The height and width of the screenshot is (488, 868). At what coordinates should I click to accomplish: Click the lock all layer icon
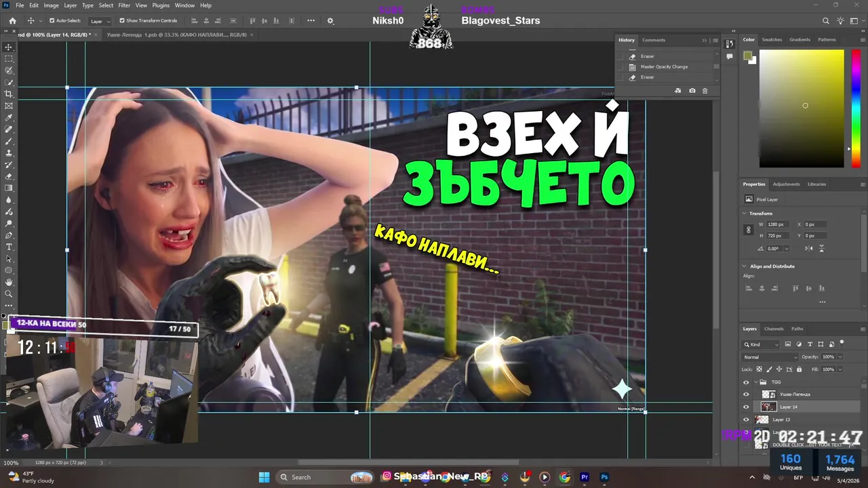[x=799, y=369]
